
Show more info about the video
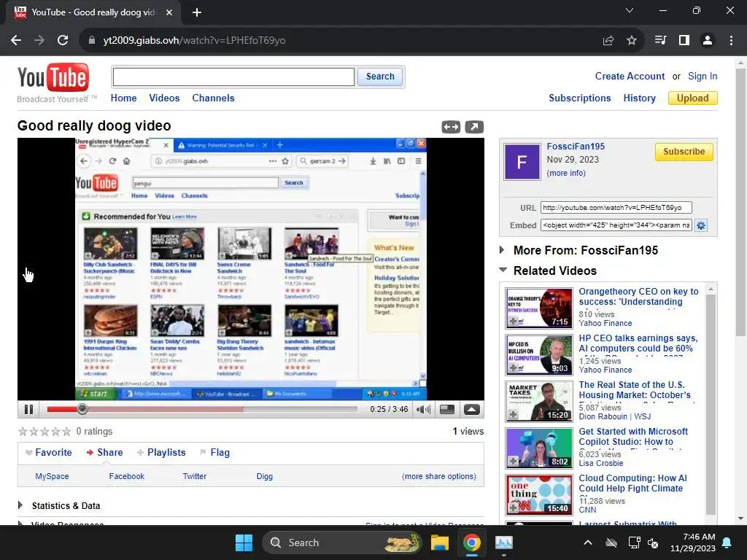coord(566,173)
